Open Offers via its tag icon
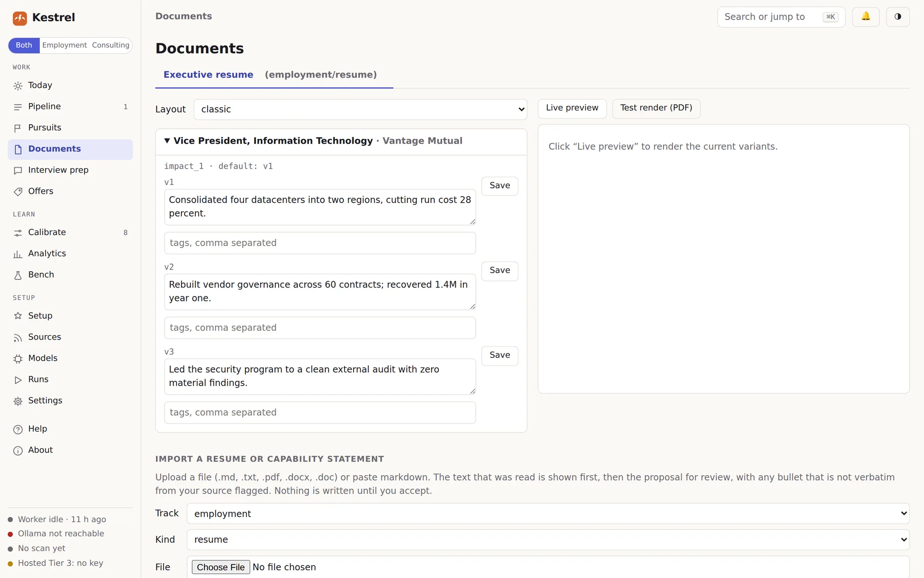 18,192
